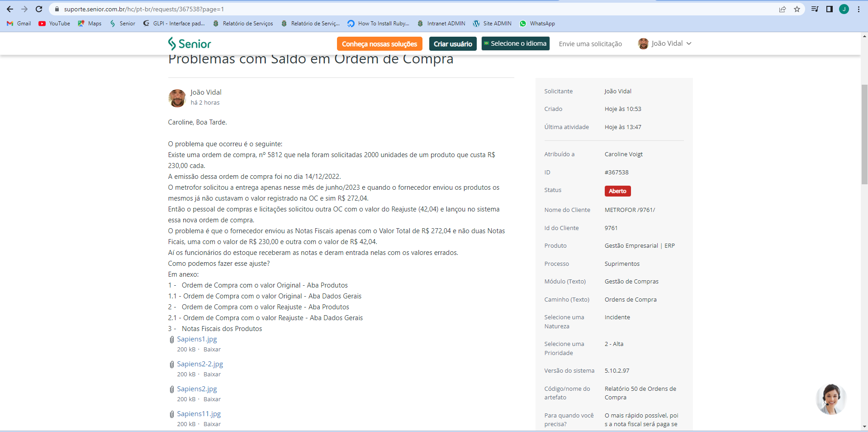Click the browser forward arrow
Viewport: 868px width, 432px height.
click(24, 9)
